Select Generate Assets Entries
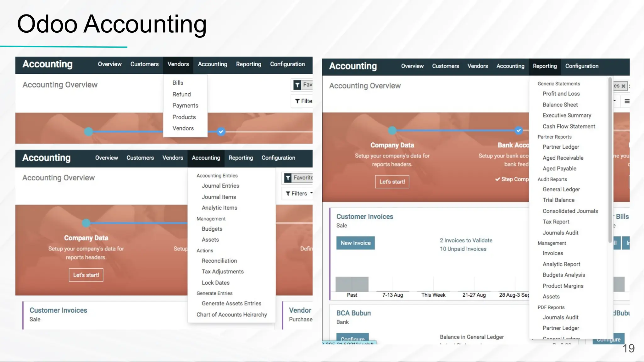This screenshot has width=644, height=362. pos(231,303)
